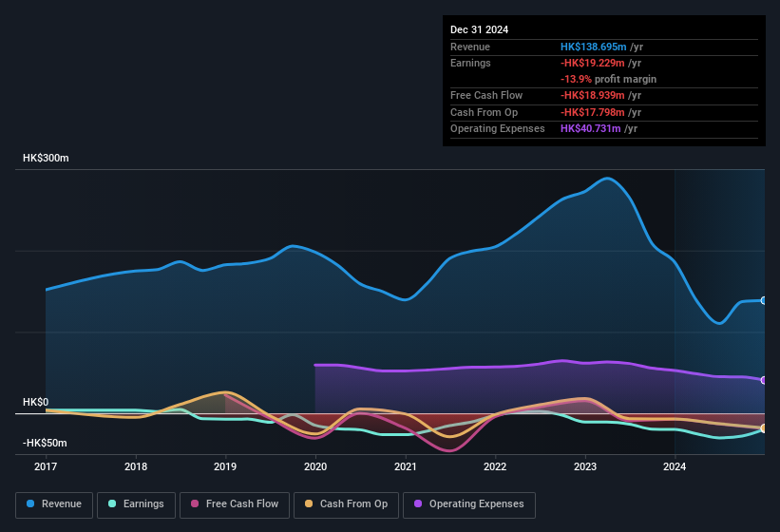Click the -HK$50m y-axis label
The width and height of the screenshot is (780, 532).
coord(45,443)
